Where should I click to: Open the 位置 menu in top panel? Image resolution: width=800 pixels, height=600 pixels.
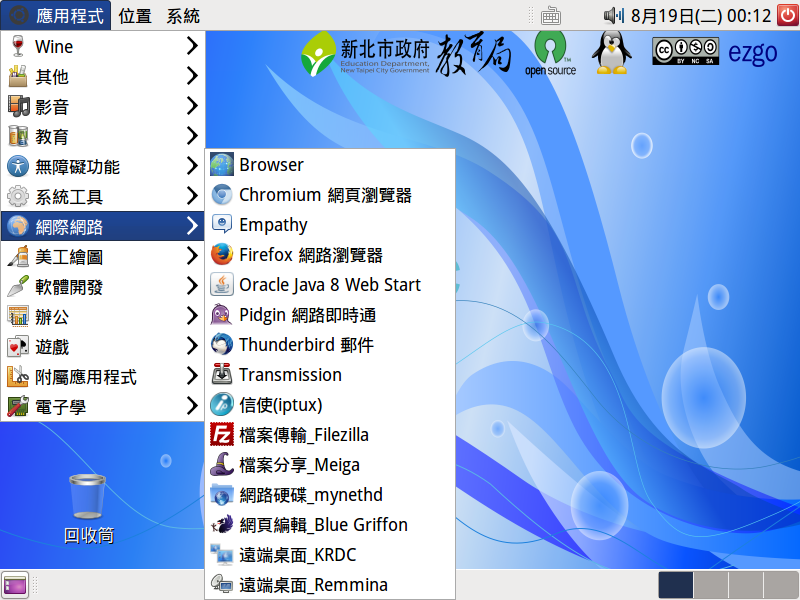[x=135, y=16]
